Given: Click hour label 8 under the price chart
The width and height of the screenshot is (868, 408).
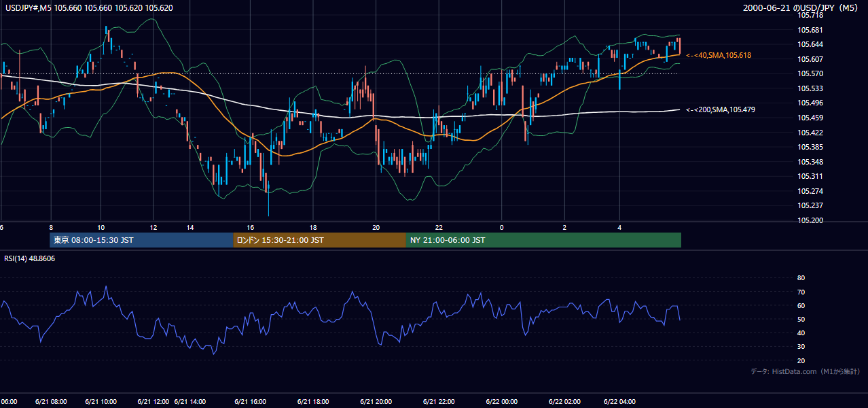Looking at the screenshot, I should click(51, 227).
